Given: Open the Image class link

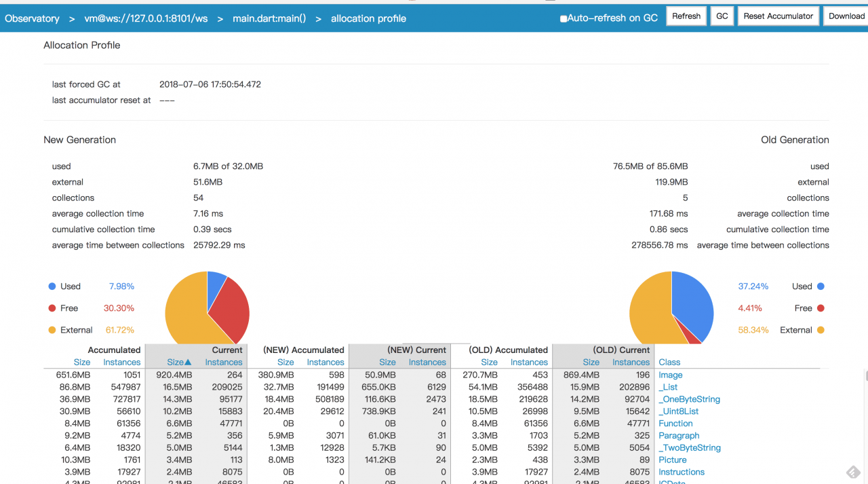Looking at the screenshot, I should tap(671, 375).
